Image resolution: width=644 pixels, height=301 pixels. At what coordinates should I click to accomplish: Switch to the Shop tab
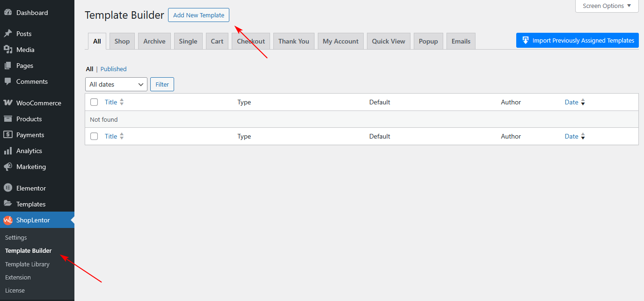pyautogui.click(x=122, y=41)
